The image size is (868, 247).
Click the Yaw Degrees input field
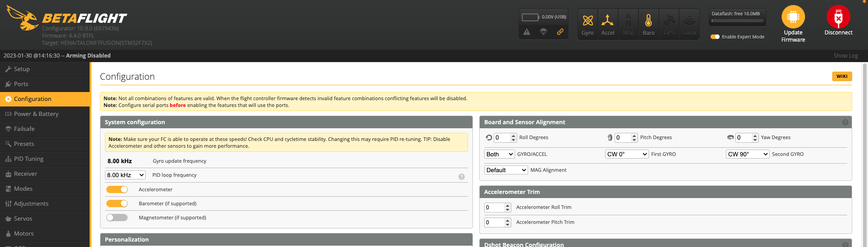[x=747, y=137]
